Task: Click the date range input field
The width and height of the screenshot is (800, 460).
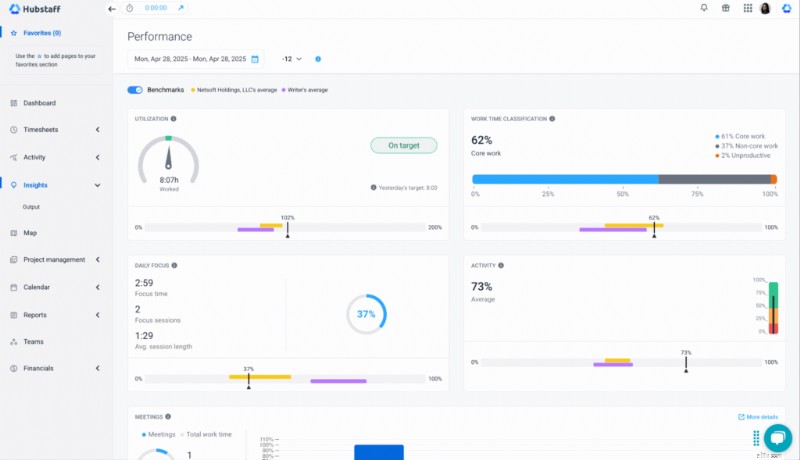Action: tap(195, 59)
